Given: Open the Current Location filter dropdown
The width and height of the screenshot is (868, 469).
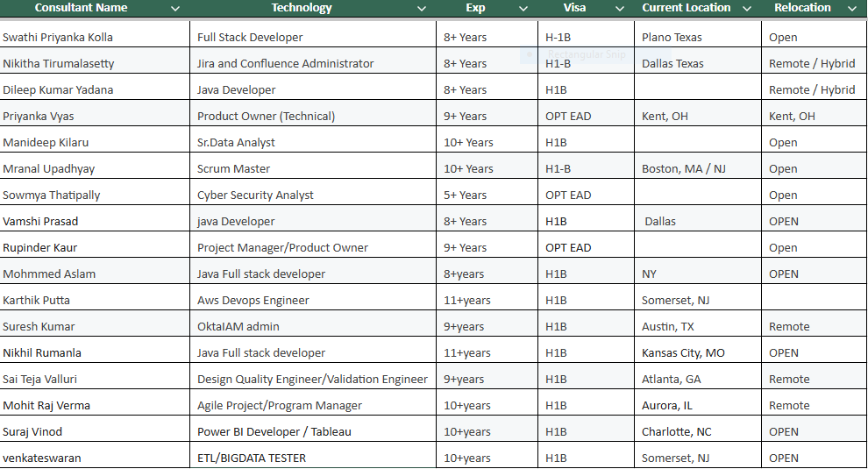Looking at the screenshot, I should [x=747, y=8].
